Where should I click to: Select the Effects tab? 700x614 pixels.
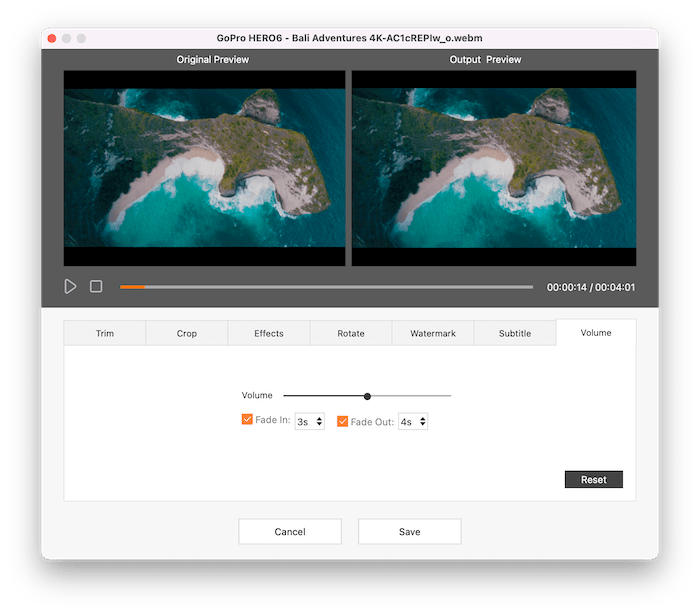pos(269,333)
